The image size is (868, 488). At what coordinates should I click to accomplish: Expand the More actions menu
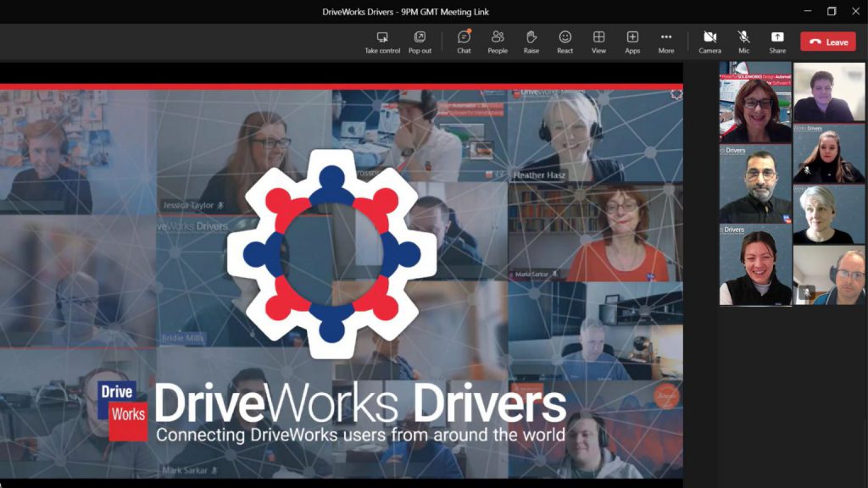tap(666, 42)
